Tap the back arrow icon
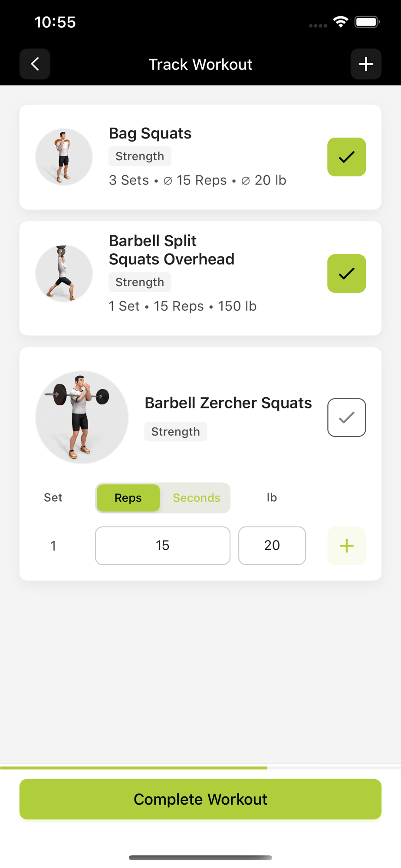The height and width of the screenshot is (868, 401). point(35,64)
